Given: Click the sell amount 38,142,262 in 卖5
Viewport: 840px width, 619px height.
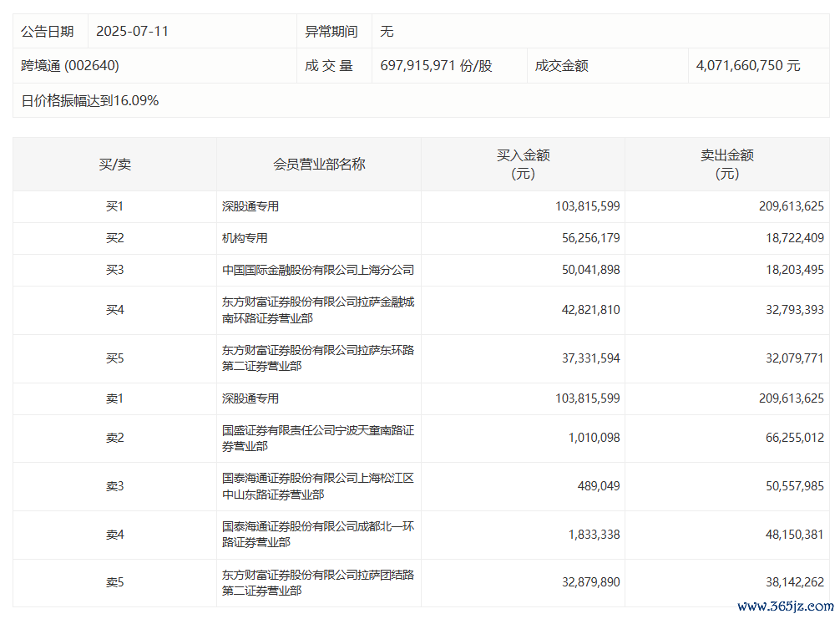Looking at the screenshot, I should (x=792, y=582).
